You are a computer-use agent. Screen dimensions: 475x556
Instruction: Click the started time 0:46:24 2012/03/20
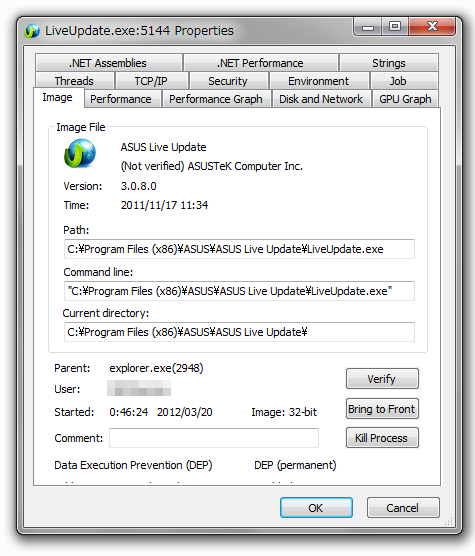(x=161, y=412)
